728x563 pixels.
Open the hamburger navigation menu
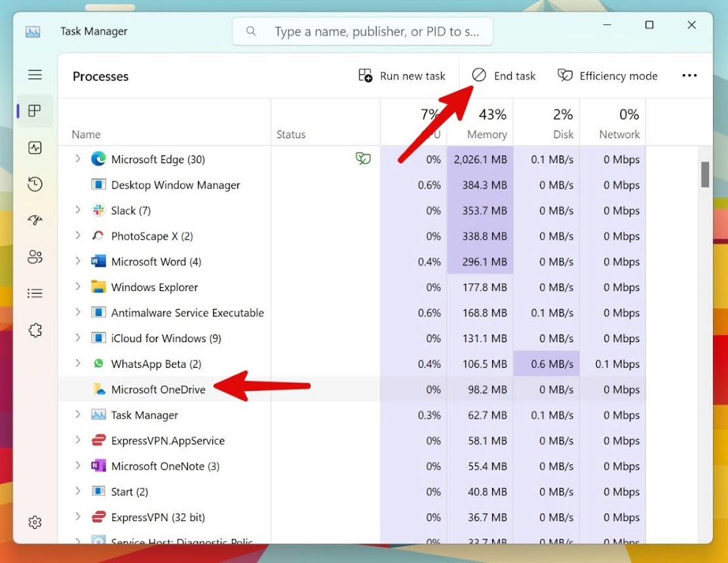[35, 75]
